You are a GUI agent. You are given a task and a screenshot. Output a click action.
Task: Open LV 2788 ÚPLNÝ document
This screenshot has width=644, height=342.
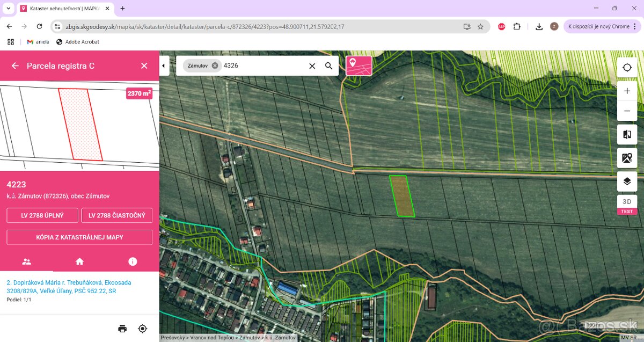click(x=42, y=215)
